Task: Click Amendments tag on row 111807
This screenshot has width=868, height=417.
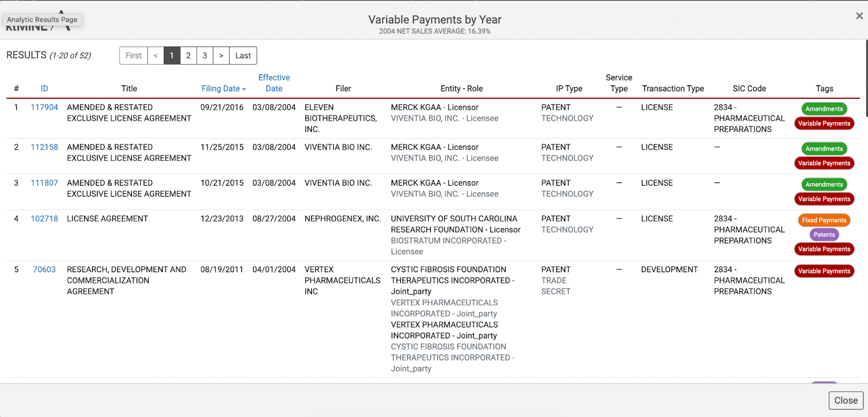Action: coord(824,185)
